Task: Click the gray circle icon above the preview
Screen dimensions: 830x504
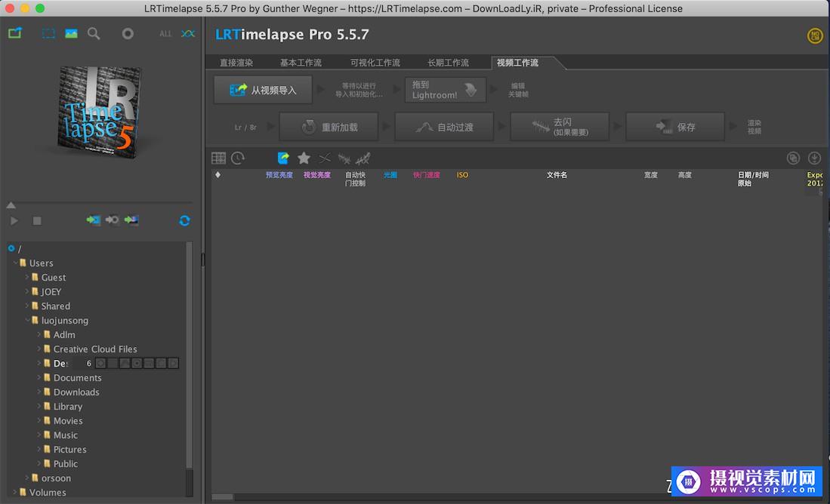Action: 128,33
